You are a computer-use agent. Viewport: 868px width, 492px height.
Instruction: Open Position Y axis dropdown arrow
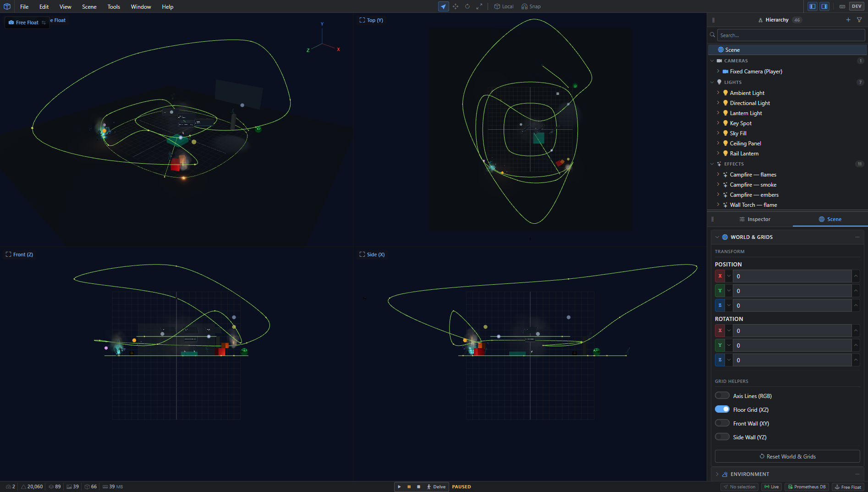(729, 291)
